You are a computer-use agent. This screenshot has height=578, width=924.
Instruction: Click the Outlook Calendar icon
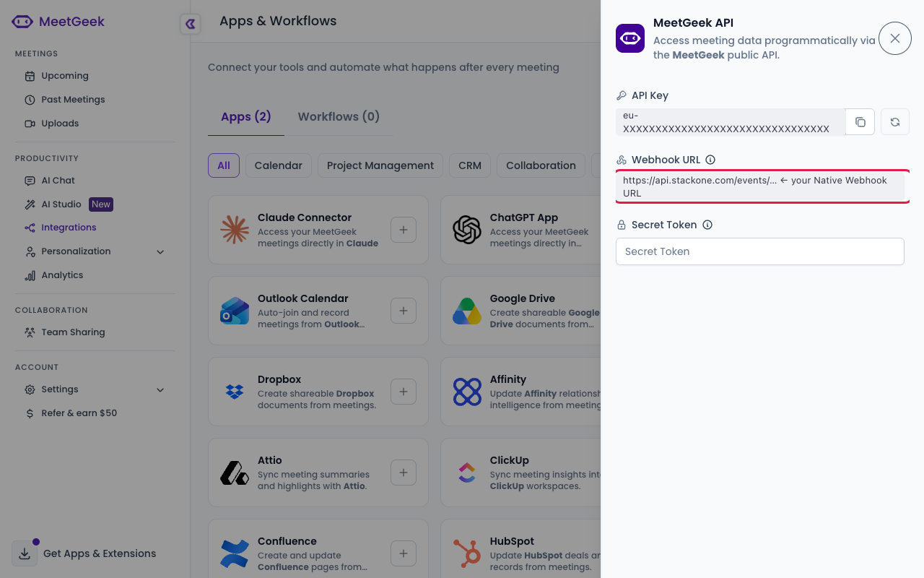pyautogui.click(x=235, y=311)
